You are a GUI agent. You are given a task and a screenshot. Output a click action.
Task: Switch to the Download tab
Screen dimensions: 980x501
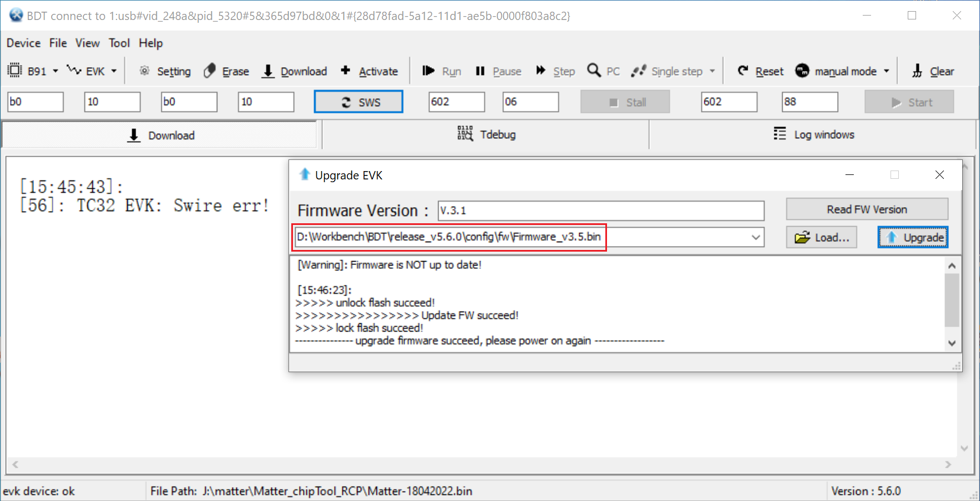[x=160, y=135]
